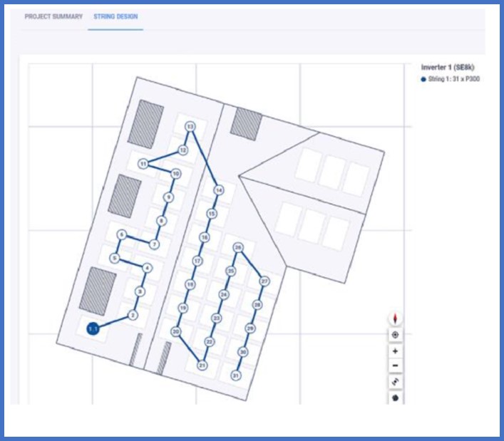The image size is (504, 441).
Task: Click the bottom dark polygon map icon
Action: (x=395, y=398)
